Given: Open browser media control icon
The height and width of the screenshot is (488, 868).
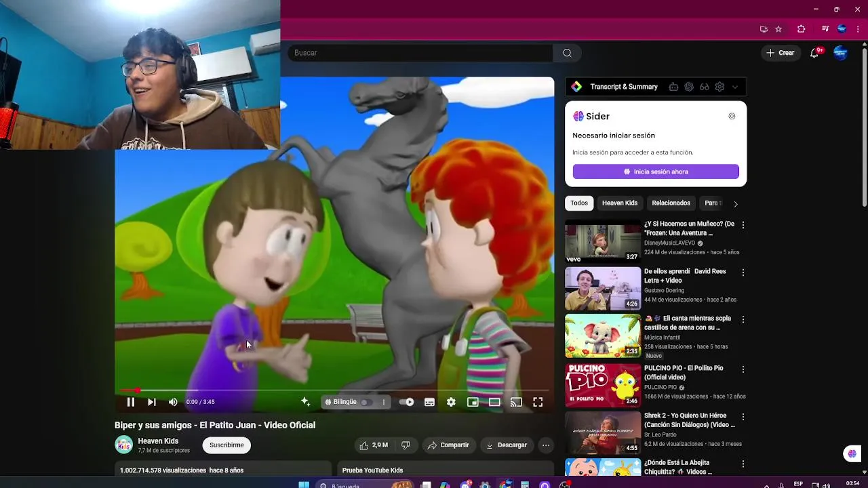Looking at the screenshot, I should (x=825, y=29).
